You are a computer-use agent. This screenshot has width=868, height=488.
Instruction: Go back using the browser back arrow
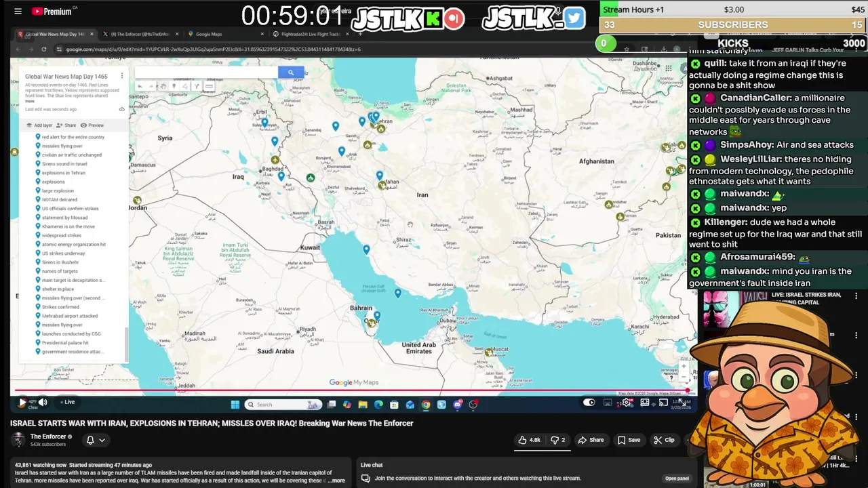click(x=19, y=49)
